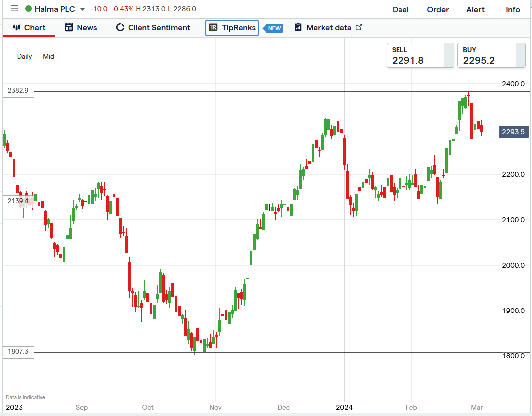Viewport: 532px width, 416px height.
Task: Change the Mid price type setting
Action: [48, 56]
